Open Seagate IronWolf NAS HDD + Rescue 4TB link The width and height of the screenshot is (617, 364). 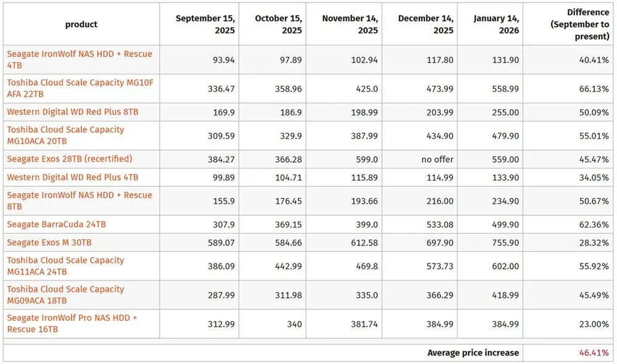point(79,54)
